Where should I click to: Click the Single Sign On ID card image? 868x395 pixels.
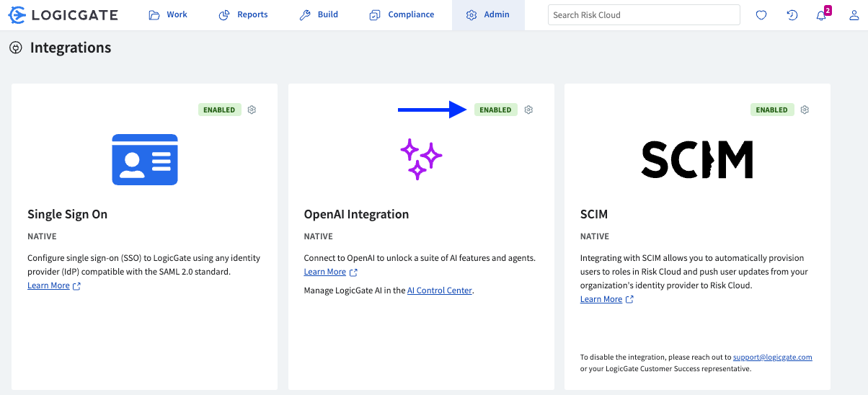(145, 159)
